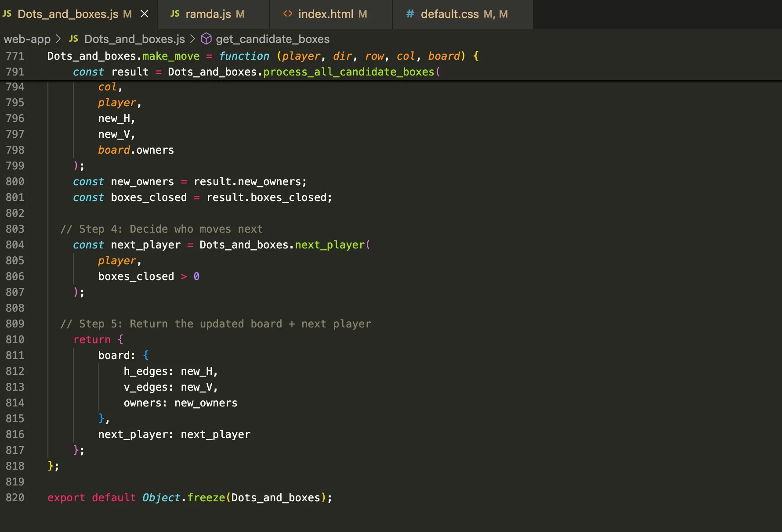Click the JS icon on ramda.js tab
The height and width of the screenshot is (532, 782).
pyautogui.click(x=175, y=14)
